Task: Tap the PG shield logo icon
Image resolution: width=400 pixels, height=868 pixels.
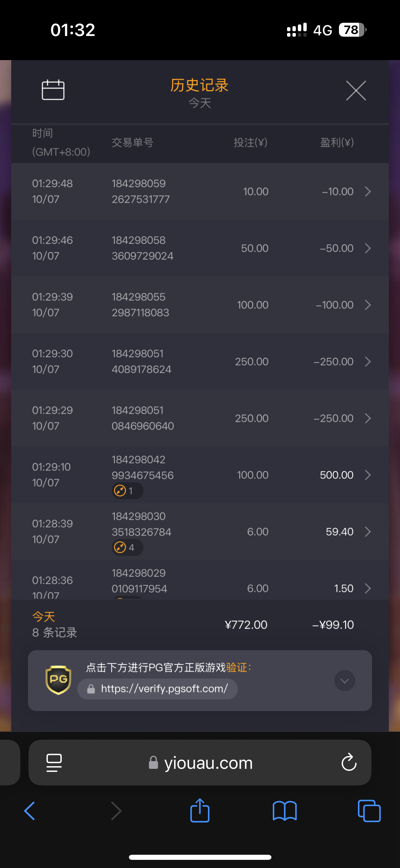Action: (58, 680)
